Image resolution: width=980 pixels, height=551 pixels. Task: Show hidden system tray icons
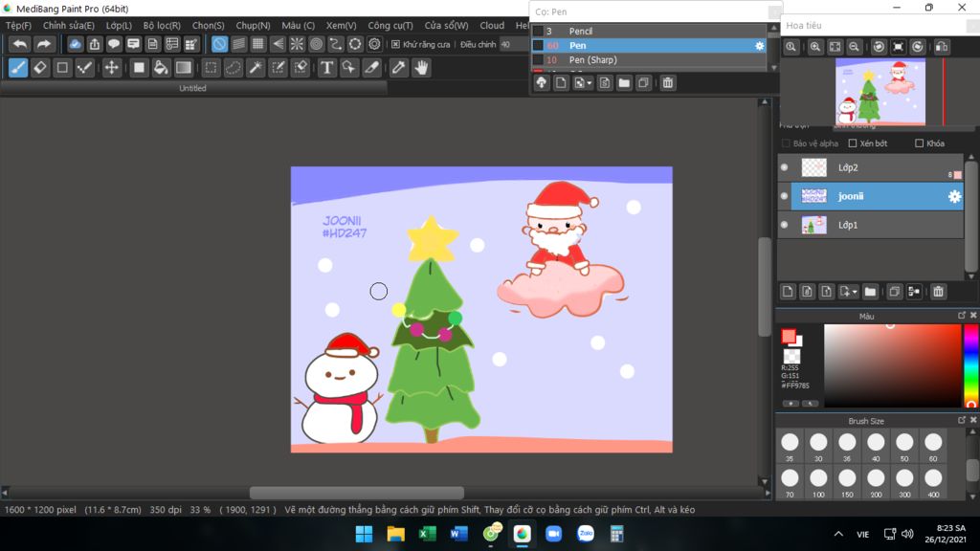pos(838,534)
